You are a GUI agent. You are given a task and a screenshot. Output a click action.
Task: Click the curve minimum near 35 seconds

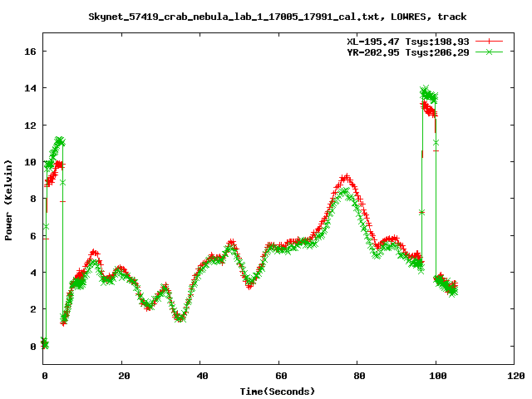pos(180,318)
